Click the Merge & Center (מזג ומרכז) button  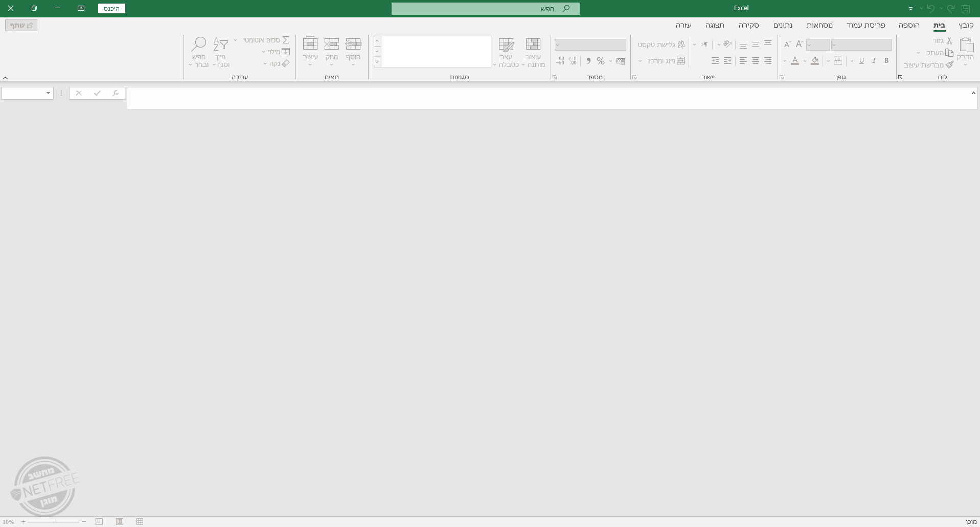666,61
